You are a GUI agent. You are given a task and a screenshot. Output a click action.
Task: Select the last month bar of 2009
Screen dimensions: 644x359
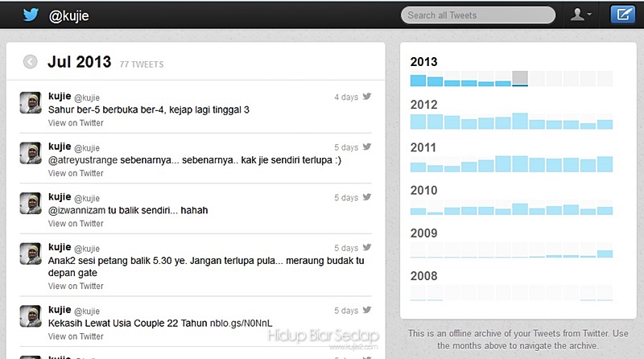click(605, 254)
